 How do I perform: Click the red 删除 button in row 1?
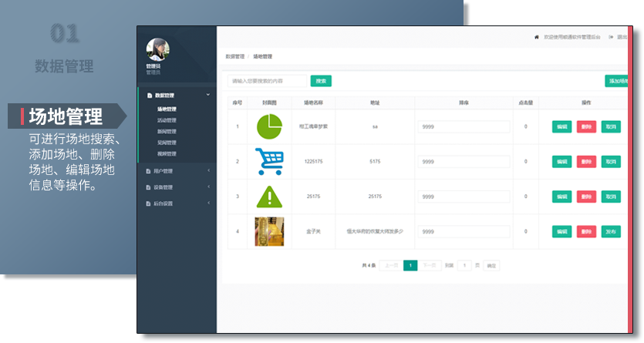[x=586, y=127]
